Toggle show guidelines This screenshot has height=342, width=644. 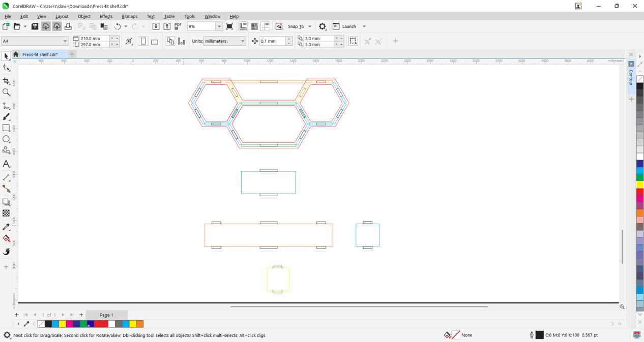click(x=266, y=26)
